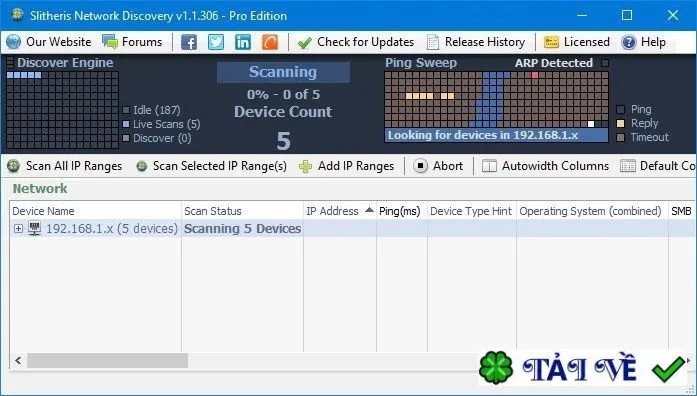697x396 pixels.
Task: Click the '0% - 0 of 5' progress text
Action: click(x=283, y=95)
